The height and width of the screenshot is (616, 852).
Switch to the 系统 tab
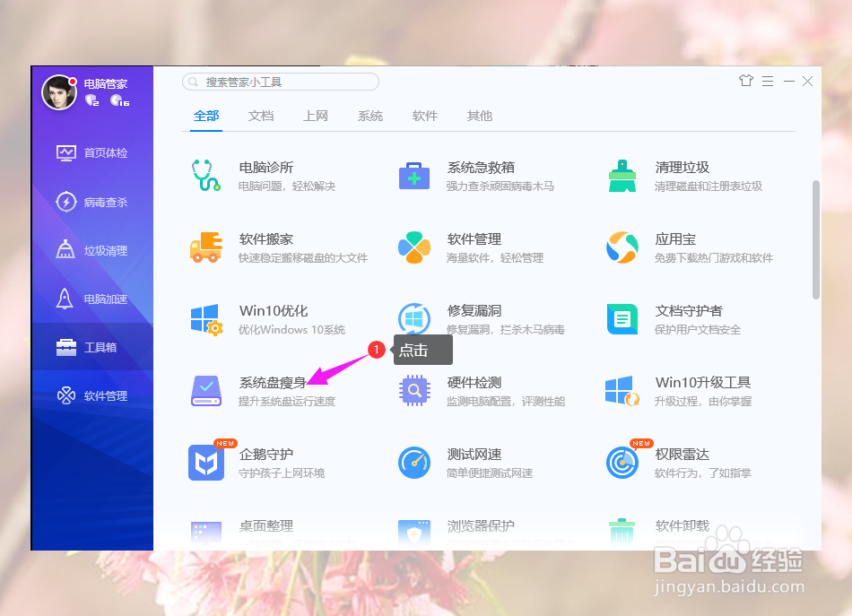[x=370, y=116]
